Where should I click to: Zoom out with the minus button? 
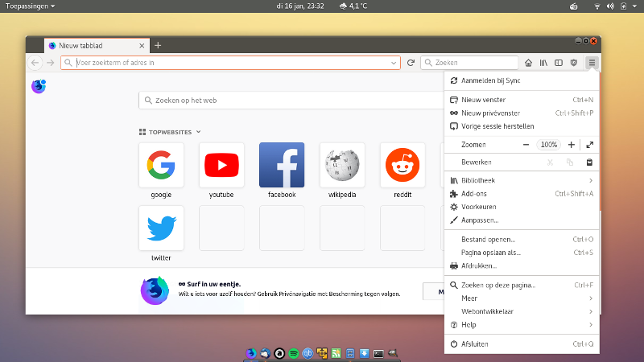[x=526, y=145]
